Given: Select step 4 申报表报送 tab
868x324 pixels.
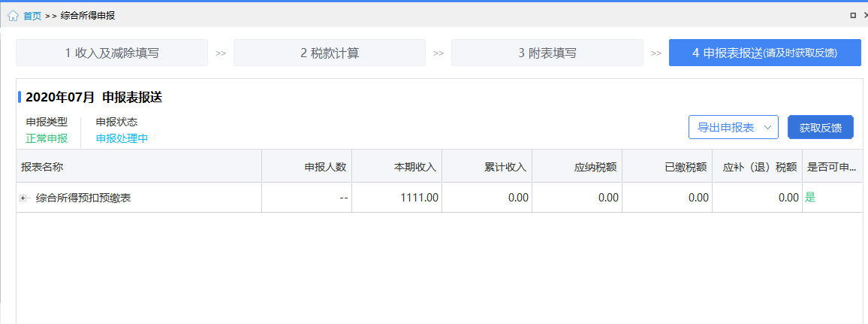Looking at the screenshot, I should [765, 53].
